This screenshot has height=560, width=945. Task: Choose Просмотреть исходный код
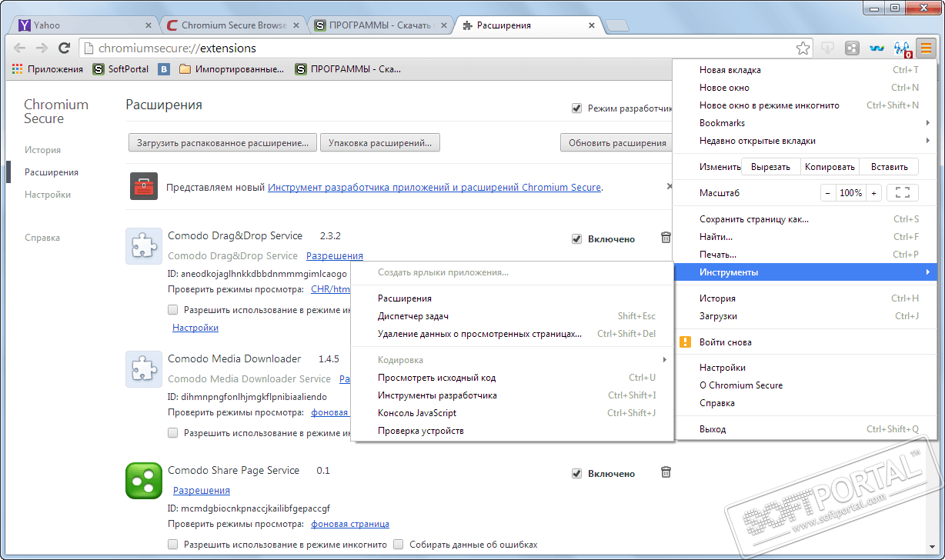(512, 378)
